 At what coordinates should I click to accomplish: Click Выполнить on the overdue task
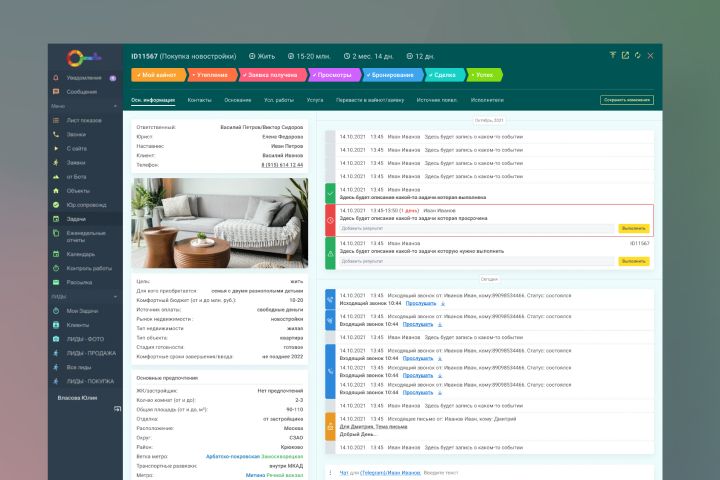[x=634, y=228]
